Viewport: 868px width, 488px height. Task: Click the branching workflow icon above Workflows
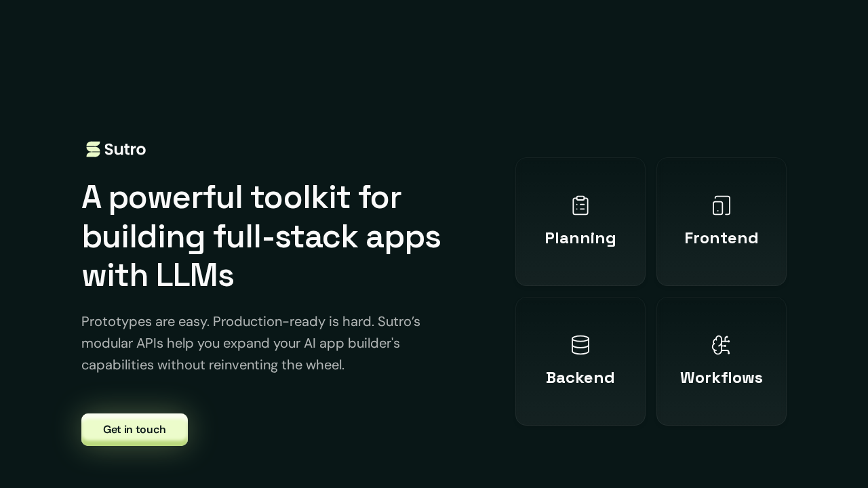[722, 345]
